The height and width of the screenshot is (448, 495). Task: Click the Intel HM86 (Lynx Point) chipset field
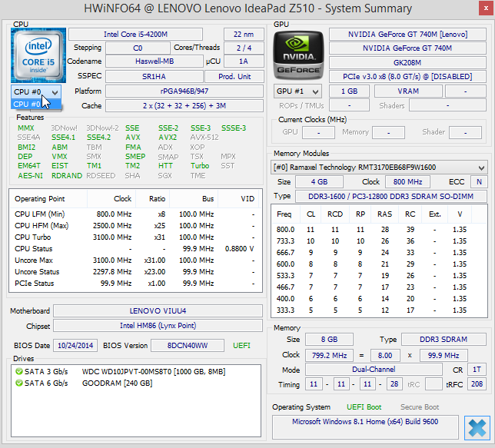click(158, 326)
